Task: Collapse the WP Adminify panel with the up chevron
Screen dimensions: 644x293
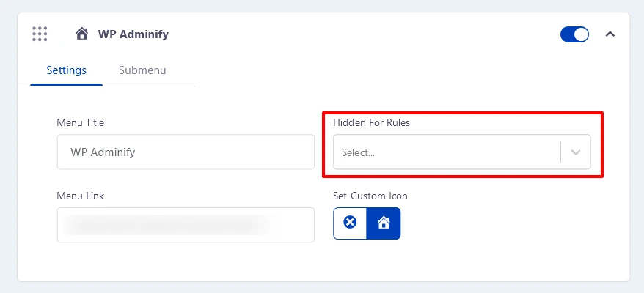Action: [x=610, y=34]
